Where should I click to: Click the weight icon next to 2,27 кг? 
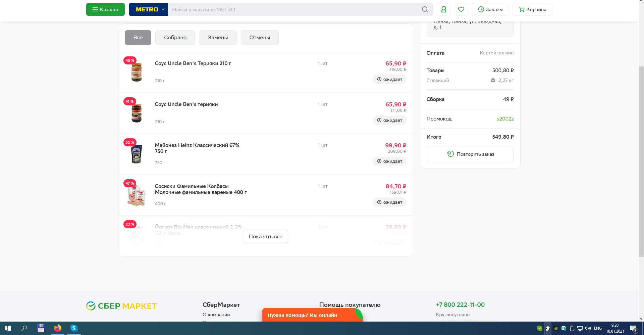click(x=493, y=80)
